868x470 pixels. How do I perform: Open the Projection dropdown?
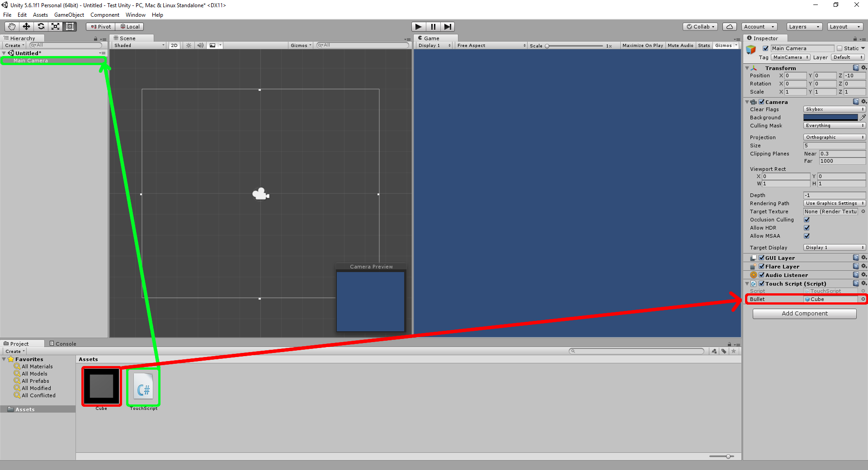pyautogui.click(x=834, y=137)
